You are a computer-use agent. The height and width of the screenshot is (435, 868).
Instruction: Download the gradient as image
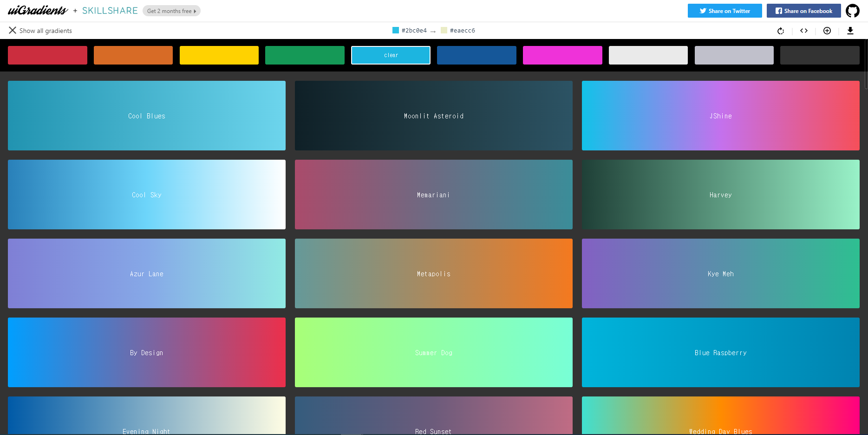click(850, 31)
